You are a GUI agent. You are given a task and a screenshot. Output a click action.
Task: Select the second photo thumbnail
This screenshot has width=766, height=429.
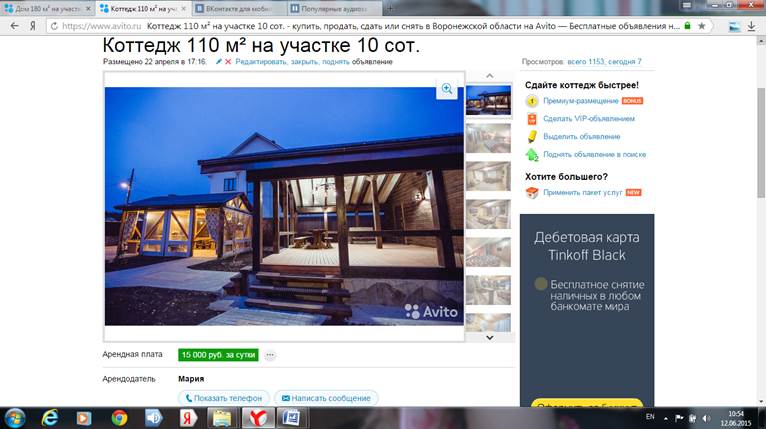tap(488, 138)
